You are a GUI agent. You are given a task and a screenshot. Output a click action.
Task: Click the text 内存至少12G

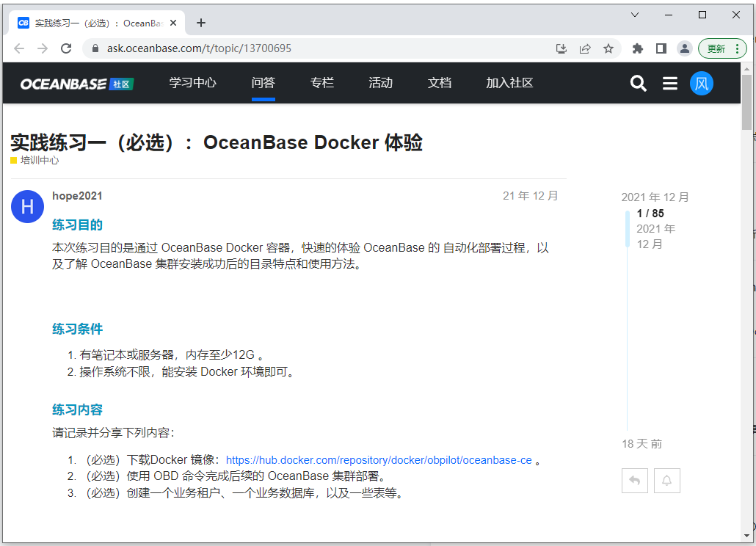click(x=220, y=355)
